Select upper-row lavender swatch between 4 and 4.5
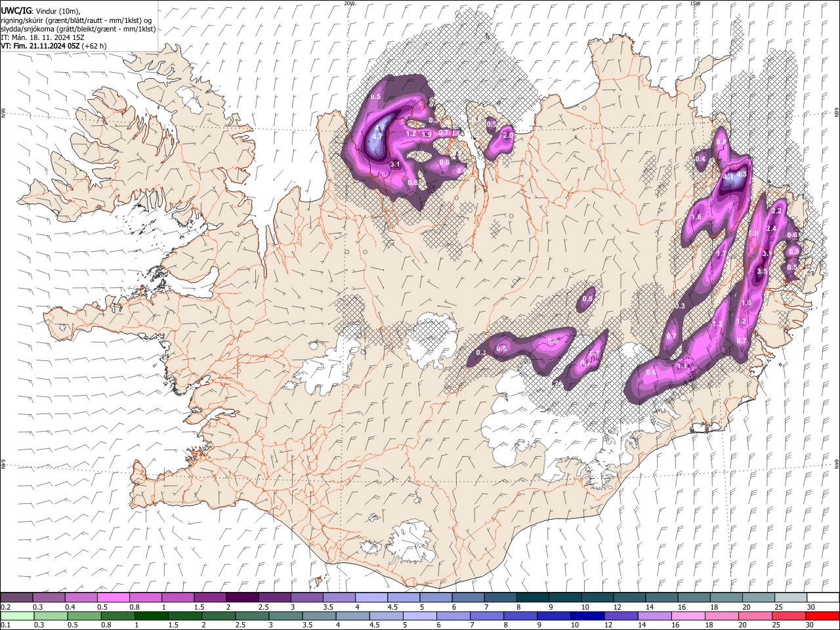 coord(371,598)
